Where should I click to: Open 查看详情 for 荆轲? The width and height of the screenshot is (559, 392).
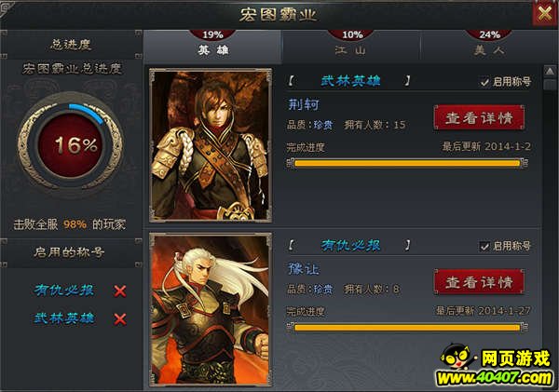pos(479,117)
